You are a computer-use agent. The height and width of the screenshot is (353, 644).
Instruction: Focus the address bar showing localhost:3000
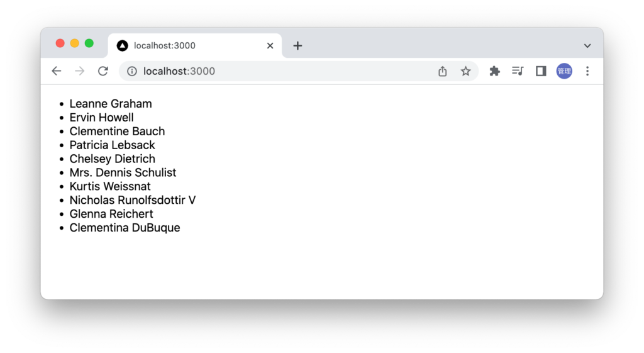[283, 71]
